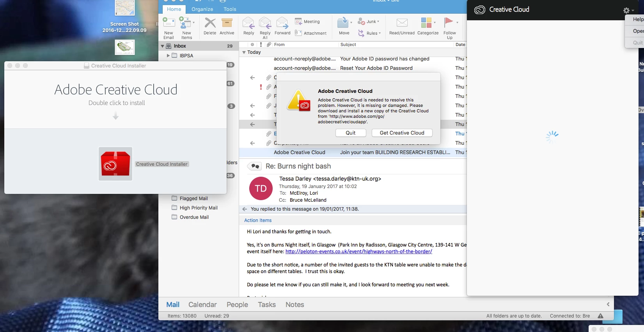This screenshot has height=332, width=644.
Task: Click the Meeting button in ribbon
Action: pyautogui.click(x=307, y=21)
